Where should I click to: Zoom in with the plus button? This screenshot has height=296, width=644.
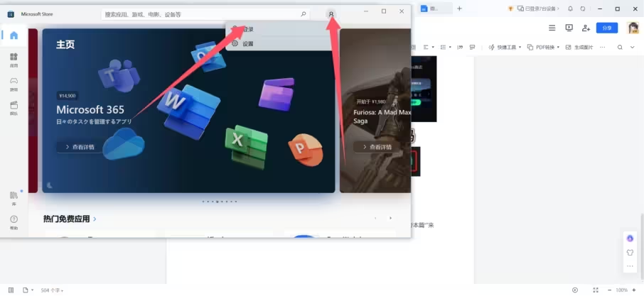click(634, 290)
